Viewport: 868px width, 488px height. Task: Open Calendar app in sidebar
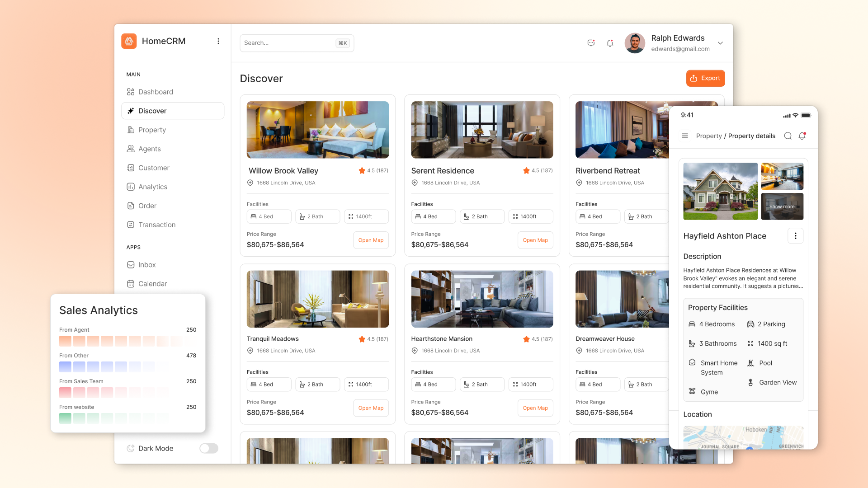click(x=173, y=284)
